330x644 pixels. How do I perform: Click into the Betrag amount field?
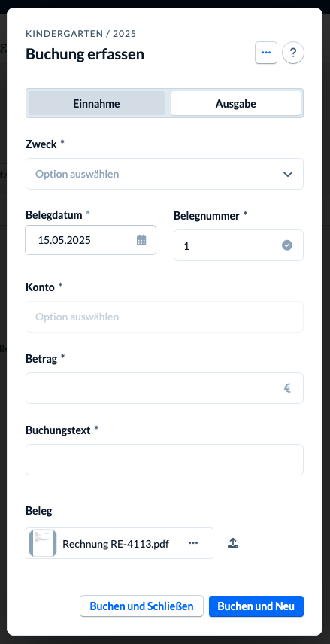pyautogui.click(x=165, y=388)
